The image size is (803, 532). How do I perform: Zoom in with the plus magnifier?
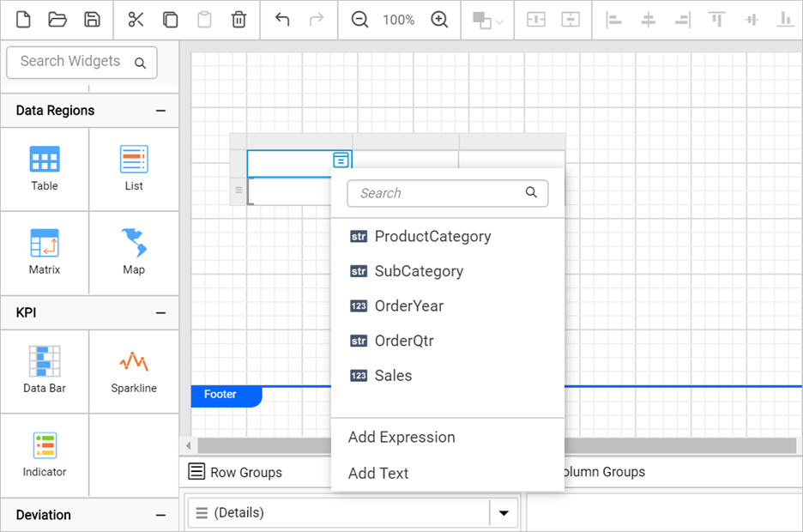point(439,20)
